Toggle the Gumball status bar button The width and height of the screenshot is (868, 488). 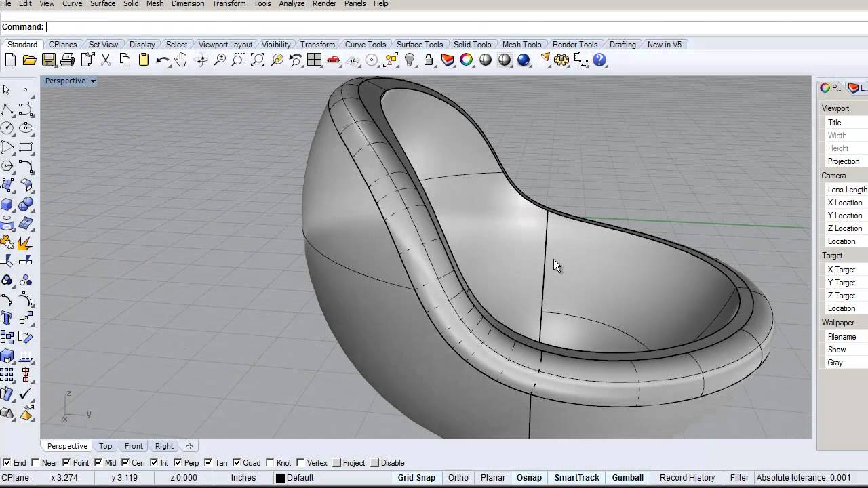pyautogui.click(x=628, y=478)
